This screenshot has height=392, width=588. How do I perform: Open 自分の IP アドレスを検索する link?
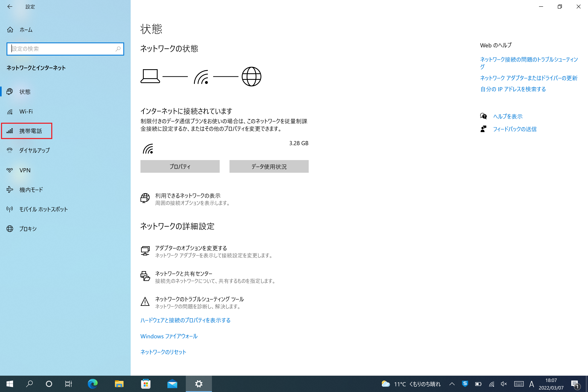pos(513,89)
